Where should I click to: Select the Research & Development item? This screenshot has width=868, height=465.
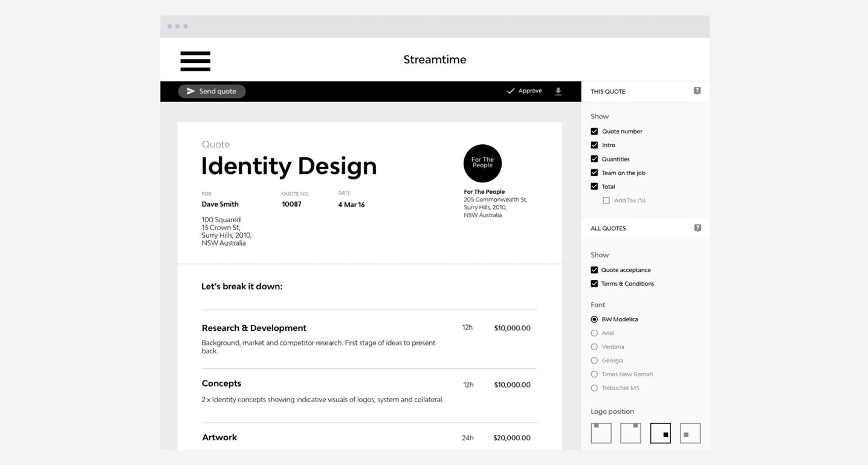click(x=254, y=328)
